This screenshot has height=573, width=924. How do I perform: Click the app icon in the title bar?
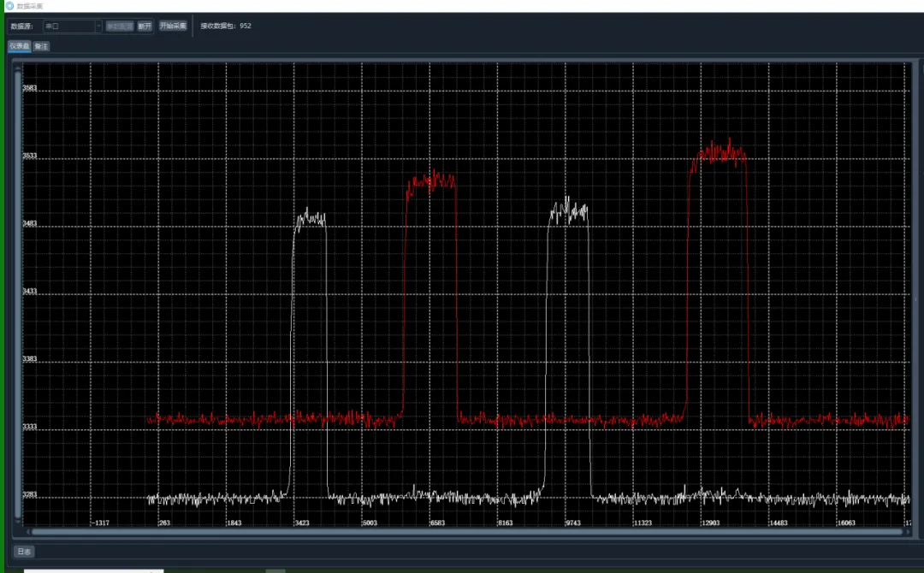click(9, 5)
